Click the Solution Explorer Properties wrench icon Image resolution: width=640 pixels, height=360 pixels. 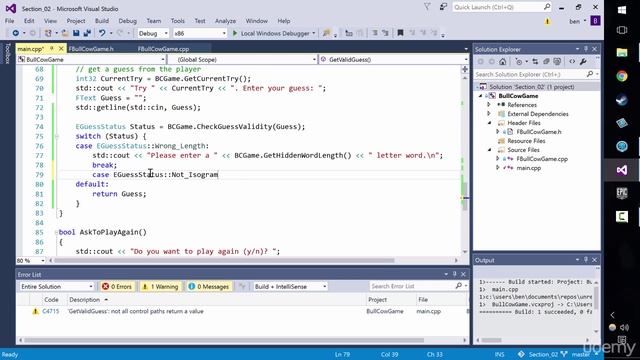click(583, 62)
